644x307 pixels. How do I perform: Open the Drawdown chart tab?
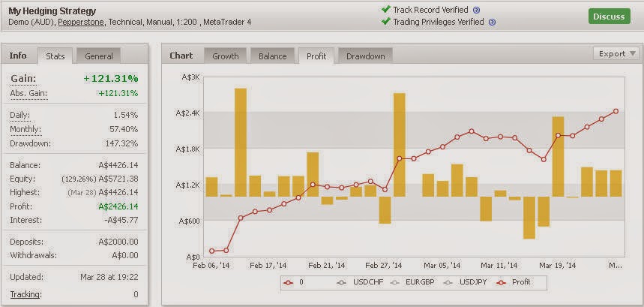tap(366, 56)
